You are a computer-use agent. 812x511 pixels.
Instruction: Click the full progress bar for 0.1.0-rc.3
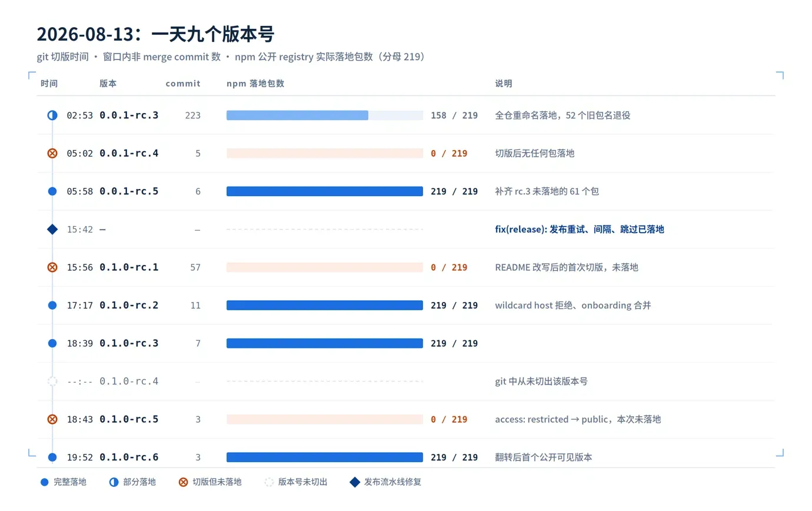pyautogui.click(x=325, y=343)
